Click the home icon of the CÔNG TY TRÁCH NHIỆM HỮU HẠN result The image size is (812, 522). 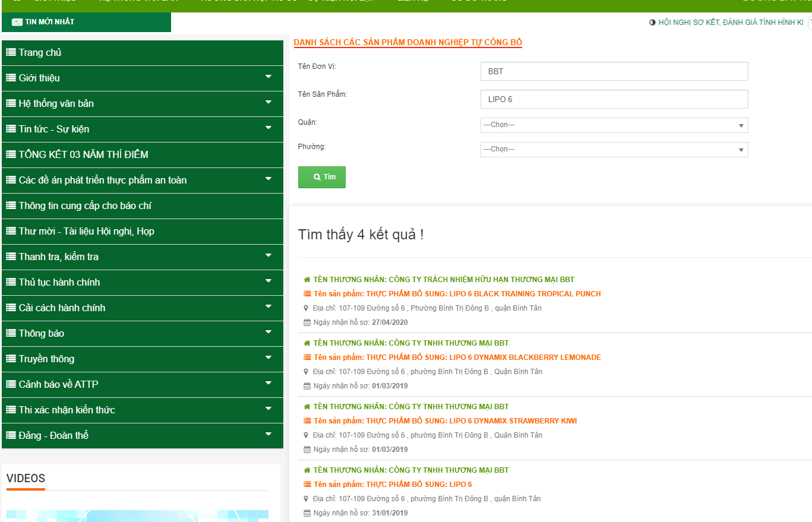tap(307, 280)
